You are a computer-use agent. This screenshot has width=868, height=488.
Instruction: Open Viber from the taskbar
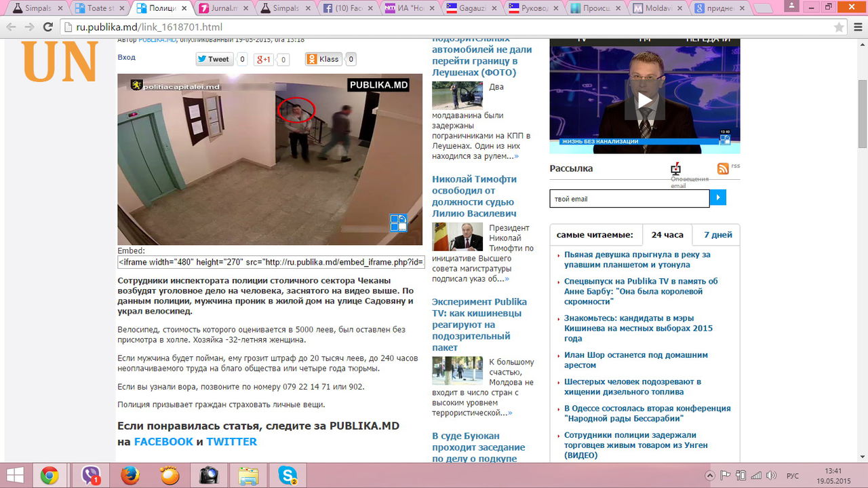[91, 476]
